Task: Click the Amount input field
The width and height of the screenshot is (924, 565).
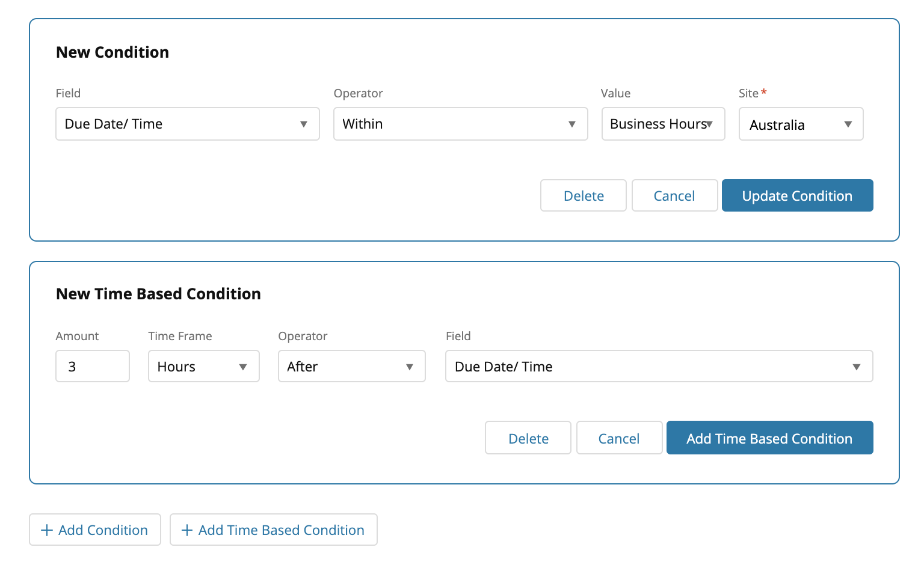Action: coord(93,367)
